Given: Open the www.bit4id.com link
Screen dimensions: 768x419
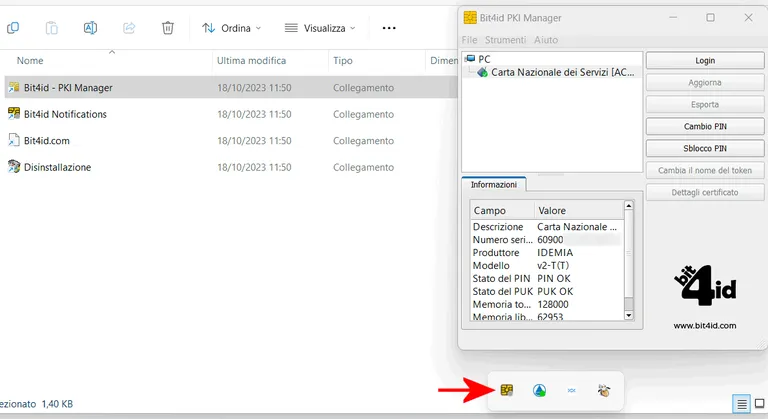Looking at the screenshot, I should (x=705, y=326).
